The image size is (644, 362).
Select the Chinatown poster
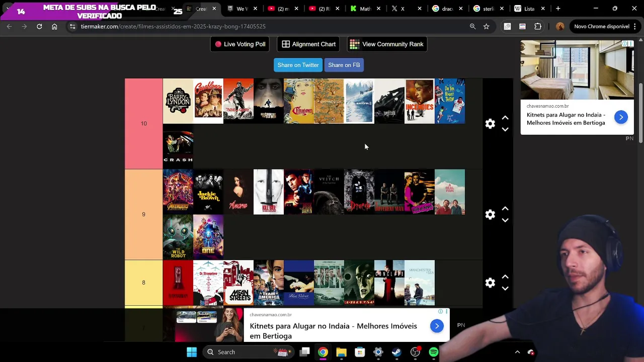299,101
